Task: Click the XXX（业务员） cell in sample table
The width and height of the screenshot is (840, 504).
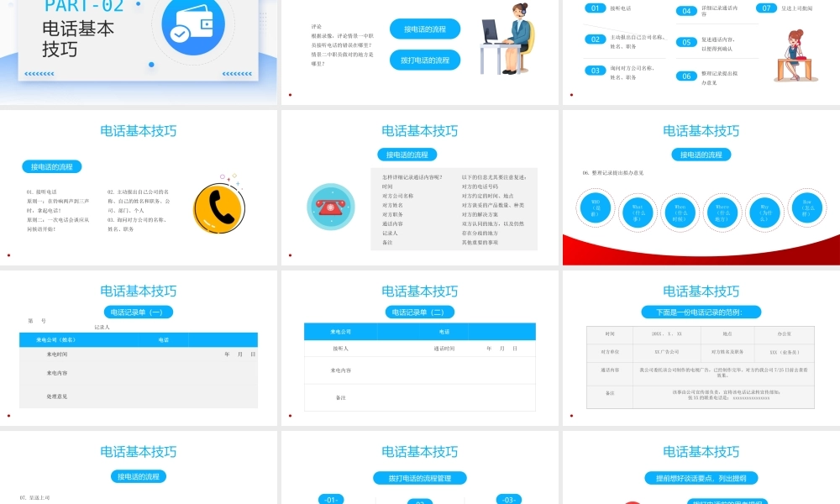Action: point(784,352)
